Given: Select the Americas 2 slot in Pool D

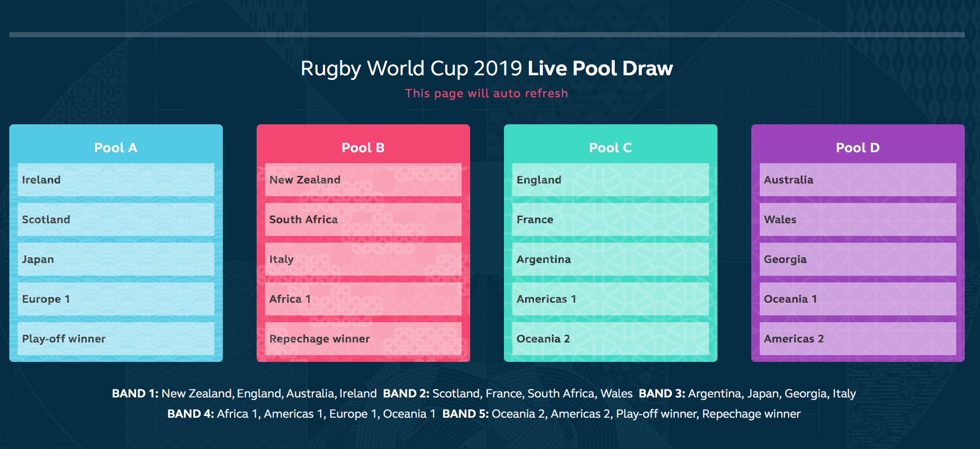Looking at the screenshot, I should (x=858, y=339).
